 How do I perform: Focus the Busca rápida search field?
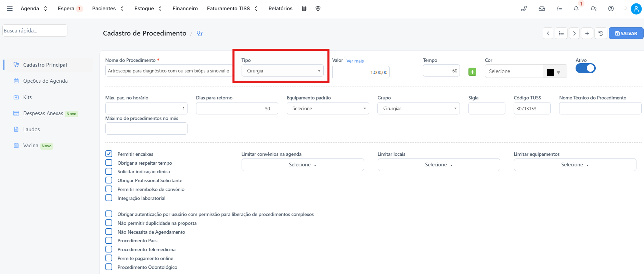coord(35,30)
